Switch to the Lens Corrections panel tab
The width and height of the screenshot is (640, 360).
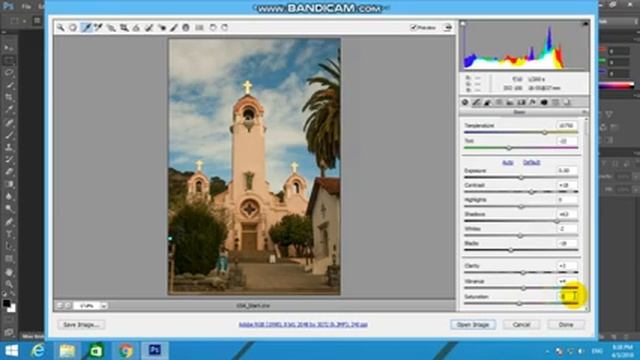pos(522,102)
